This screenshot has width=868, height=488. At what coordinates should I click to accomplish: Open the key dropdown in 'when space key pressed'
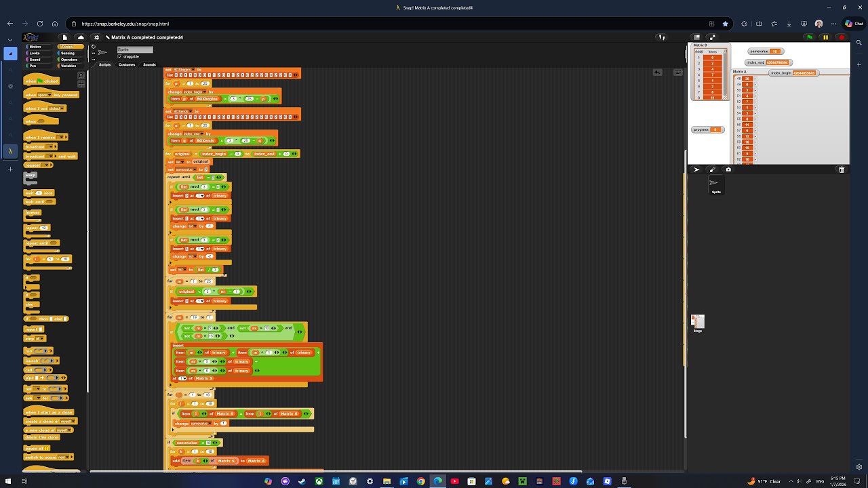(50, 96)
